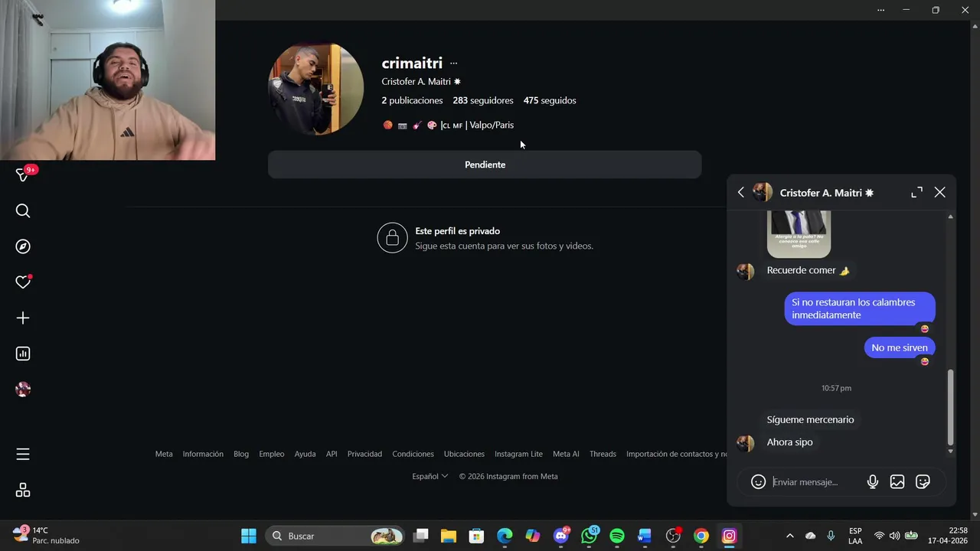
Task: Click 283 seguidores count
Action: 483,100
